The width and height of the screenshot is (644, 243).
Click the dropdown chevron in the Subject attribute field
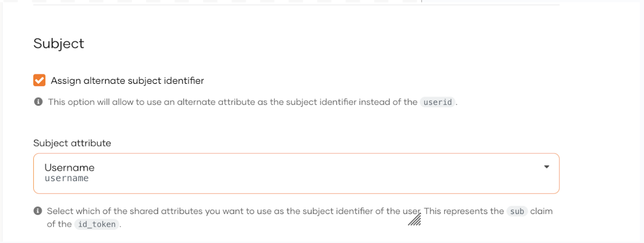point(546,166)
